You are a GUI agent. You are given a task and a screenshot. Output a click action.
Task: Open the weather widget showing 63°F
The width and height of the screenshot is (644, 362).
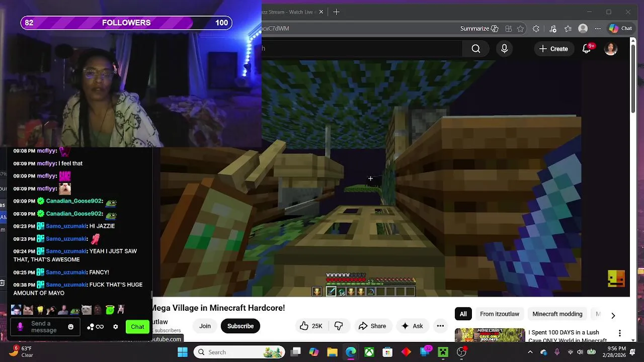pyautogui.click(x=20, y=352)
